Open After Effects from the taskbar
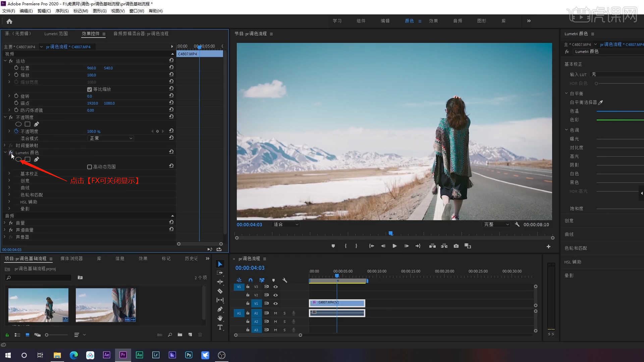644x362 pixels. [107, 355]
